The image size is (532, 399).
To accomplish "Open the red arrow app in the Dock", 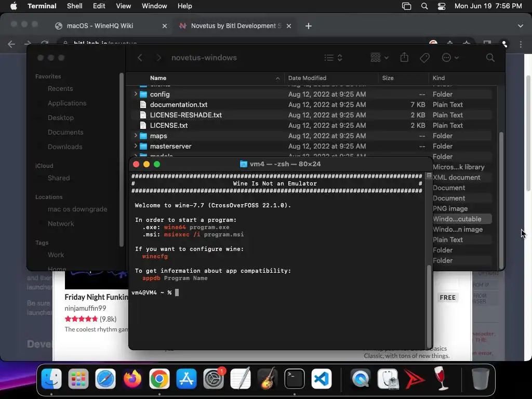I will pyautogui.click(x=414, y=379).
